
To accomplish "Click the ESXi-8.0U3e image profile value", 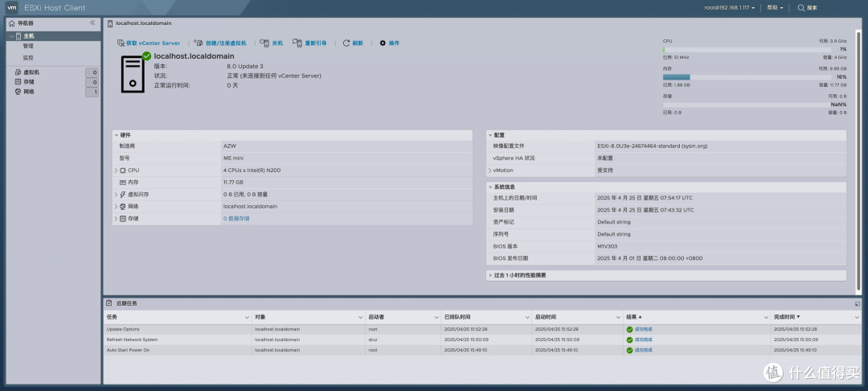I will click(652, 146).
